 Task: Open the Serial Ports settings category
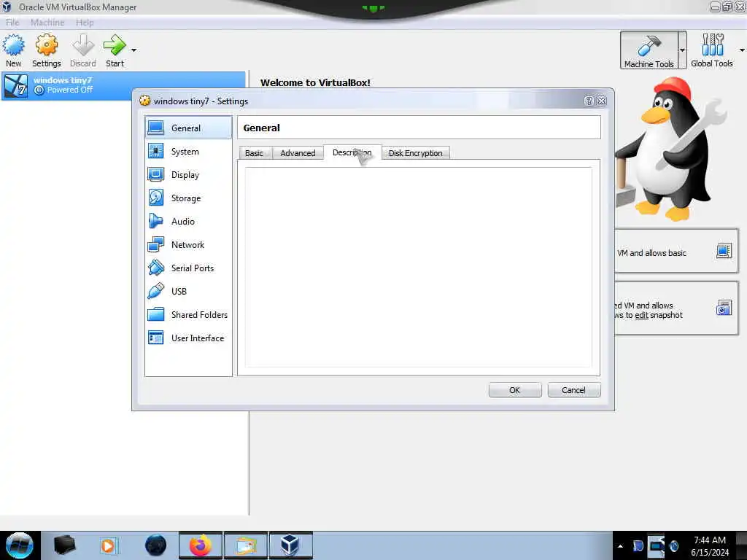pyautogui.click(x=189, y=268)
